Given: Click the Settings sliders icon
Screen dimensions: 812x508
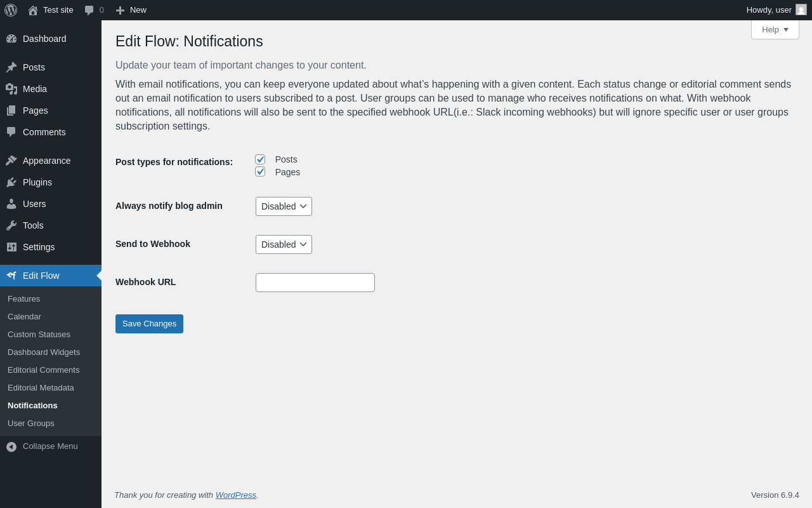Looking at the screenshot, I should pos(11,247).
